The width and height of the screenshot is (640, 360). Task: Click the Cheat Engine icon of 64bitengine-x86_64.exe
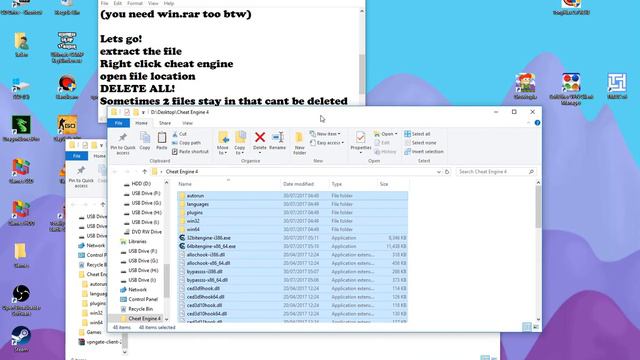point(182,246)
